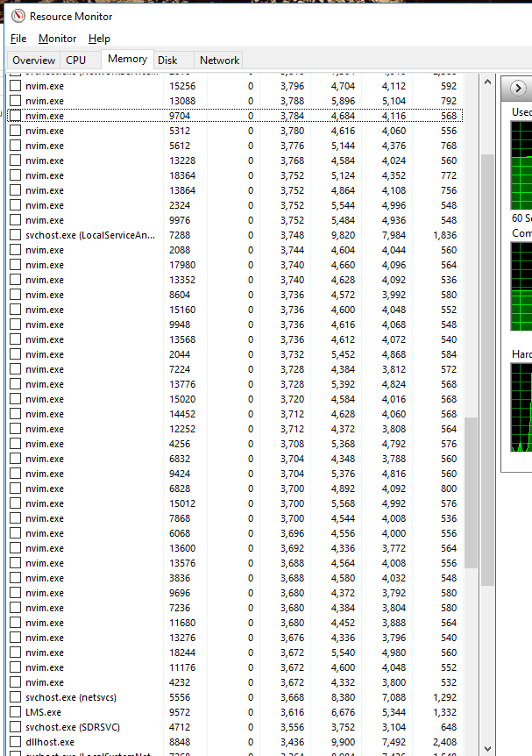Tick the svchost.exe (SDRSVC) checkbox
This screenshot has height=756, width=532.
click(16, 727)
